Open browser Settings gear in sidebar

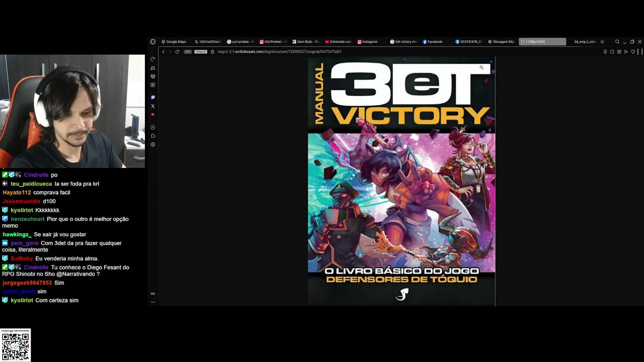[153, 144]
